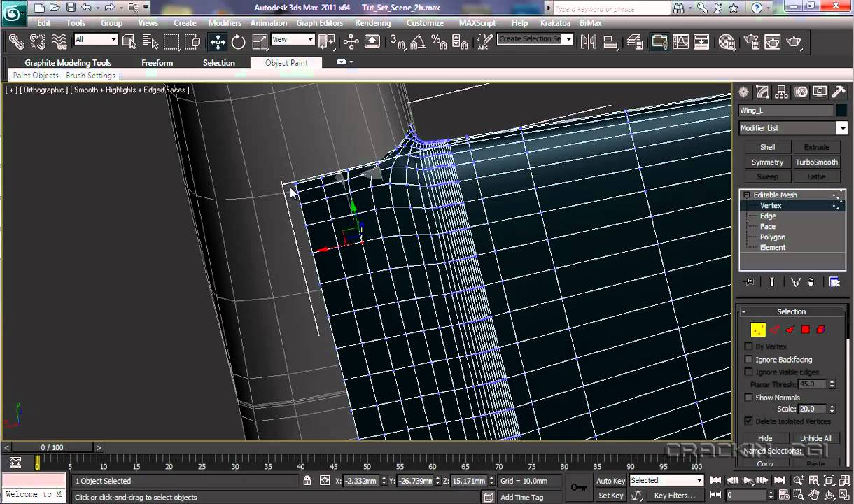Click the Unhide All button

(815, 438)
